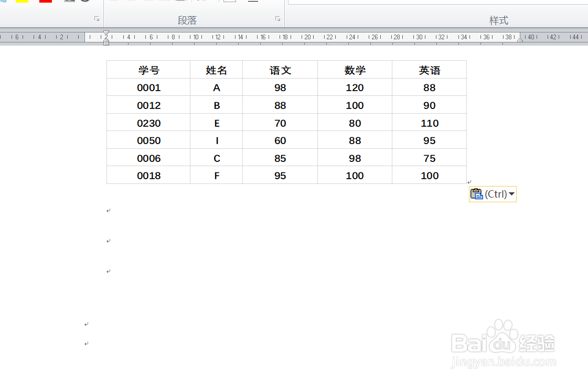Screen dimensions: 588x382
Task: Select the cell with student name E
Action: (x=216, y=123)
